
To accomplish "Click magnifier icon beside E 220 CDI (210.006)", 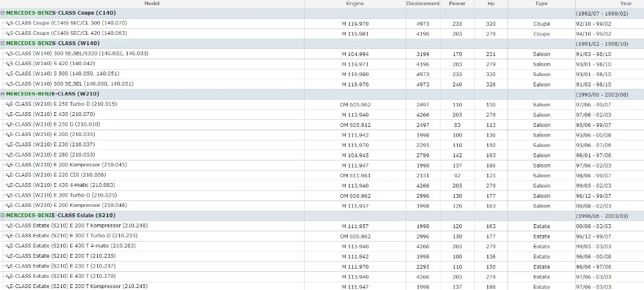I will [x=7, y=175].
